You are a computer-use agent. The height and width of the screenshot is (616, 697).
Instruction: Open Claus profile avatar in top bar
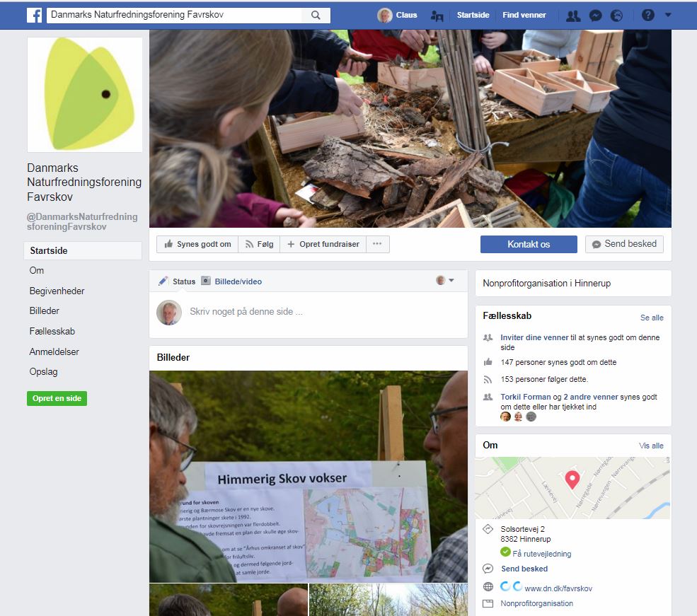click(x=384, y=15)
